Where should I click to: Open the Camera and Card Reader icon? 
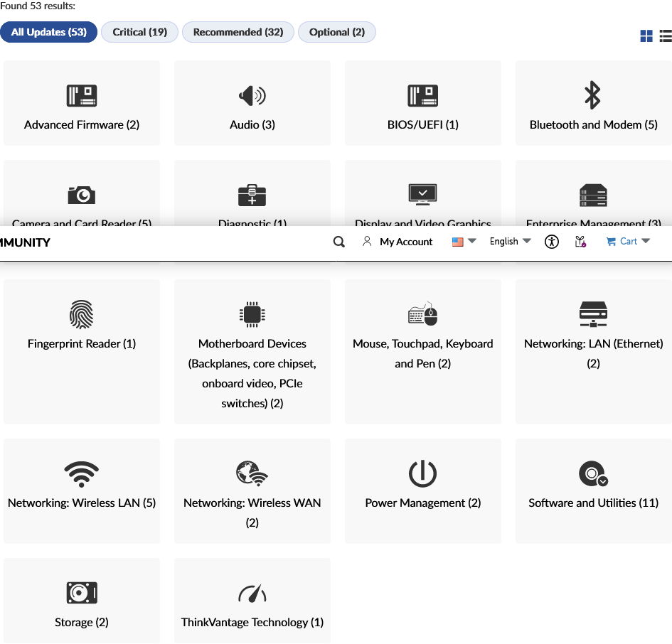point(82,195)
